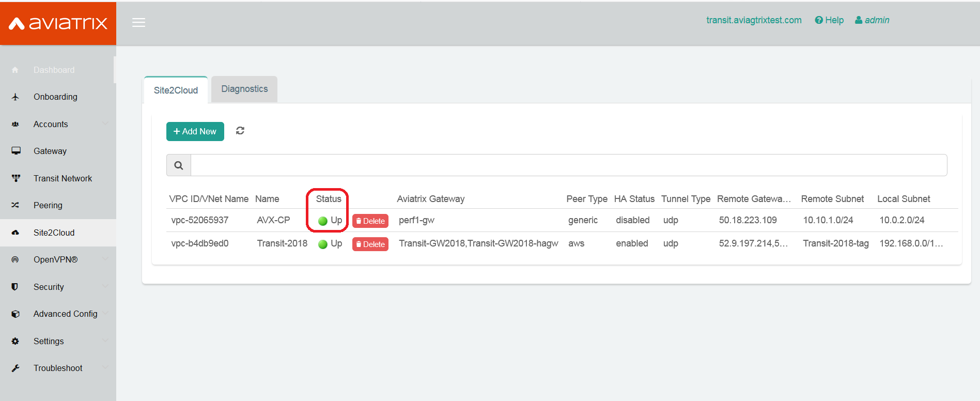Select the Site2Cloud tab
980x401 pixels.
(176, 90)
